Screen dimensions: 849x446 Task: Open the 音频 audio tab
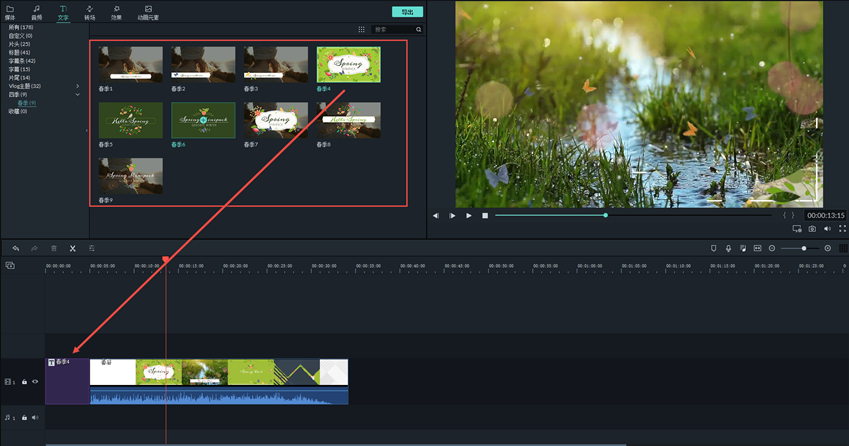pos(36,13)
